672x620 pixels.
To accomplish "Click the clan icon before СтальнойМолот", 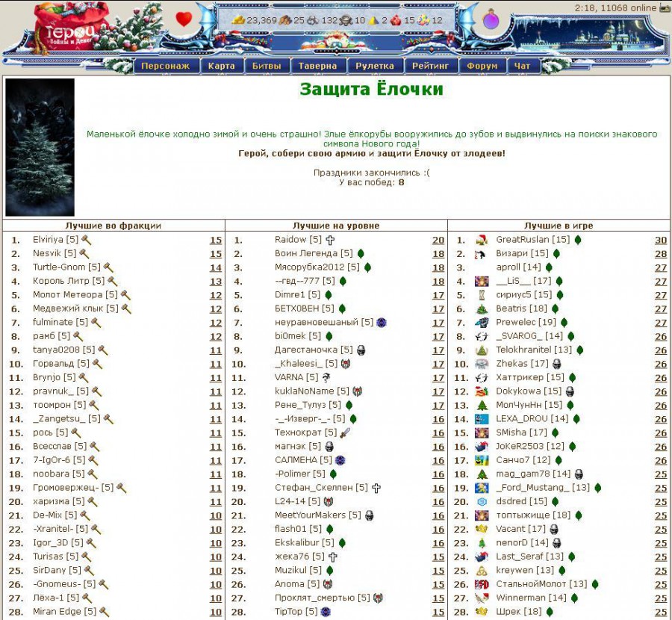I will click(x=482, y=584).
